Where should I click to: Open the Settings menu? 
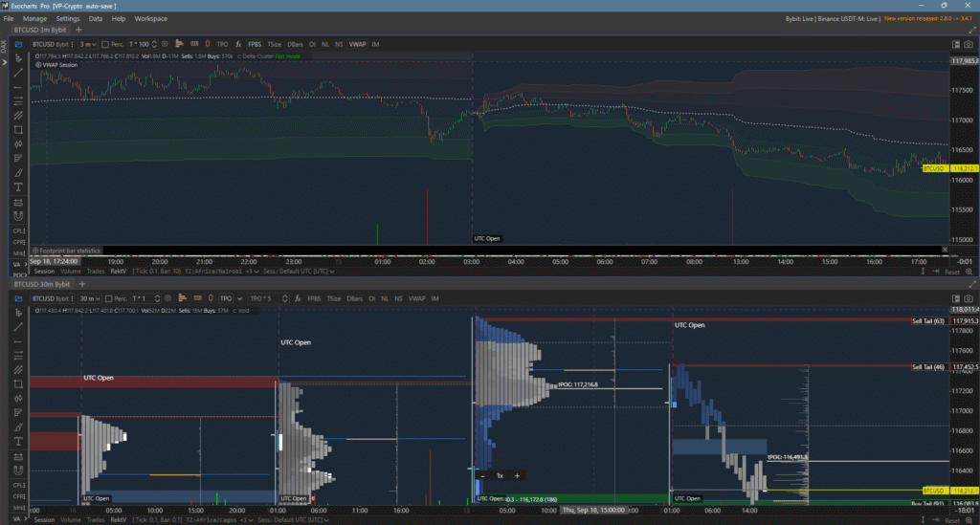click(x=68, y=18)
